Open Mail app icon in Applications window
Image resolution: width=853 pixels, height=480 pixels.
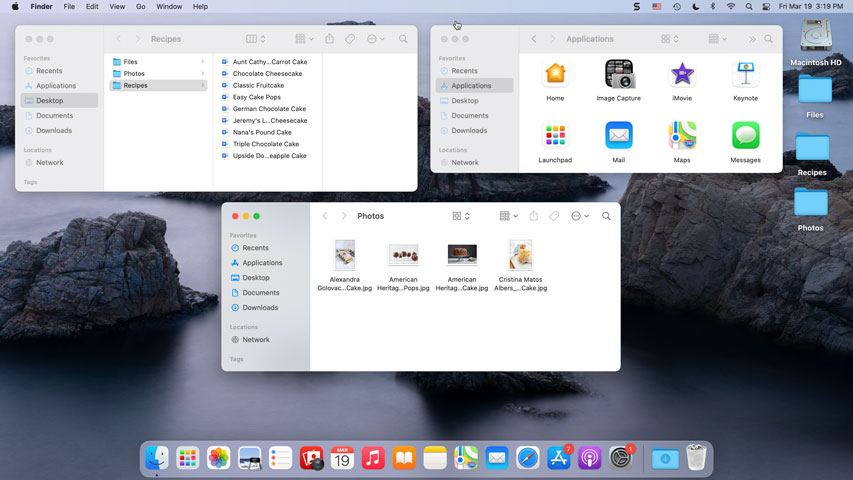pos(619,136)
